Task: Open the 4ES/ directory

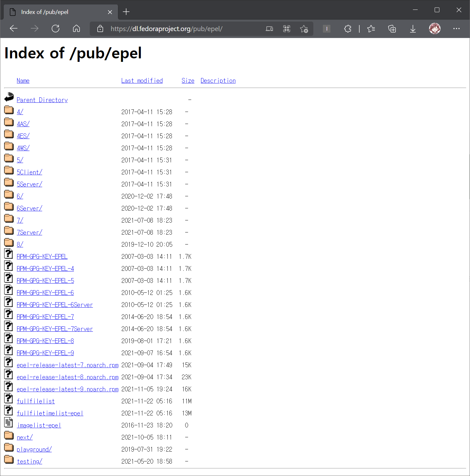Action: click(23, 136)
